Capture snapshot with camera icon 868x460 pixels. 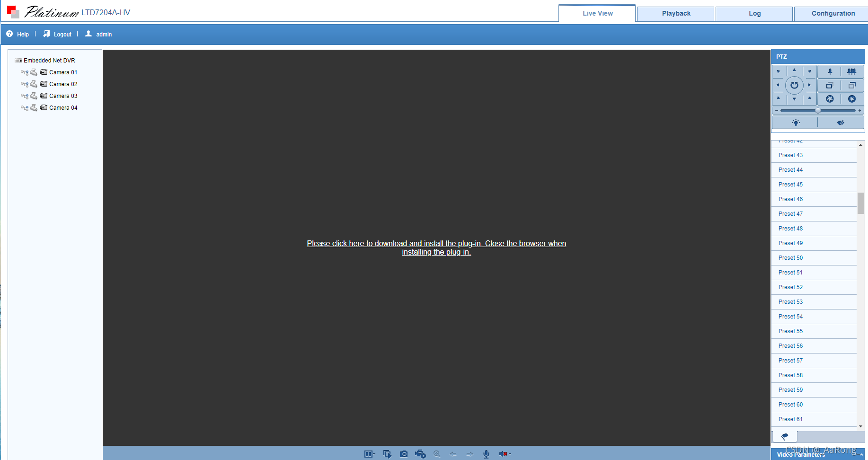coord(404,454)
